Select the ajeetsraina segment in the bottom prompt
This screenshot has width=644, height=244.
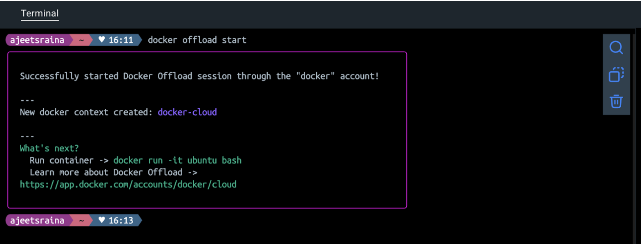[x=37, y=220]
